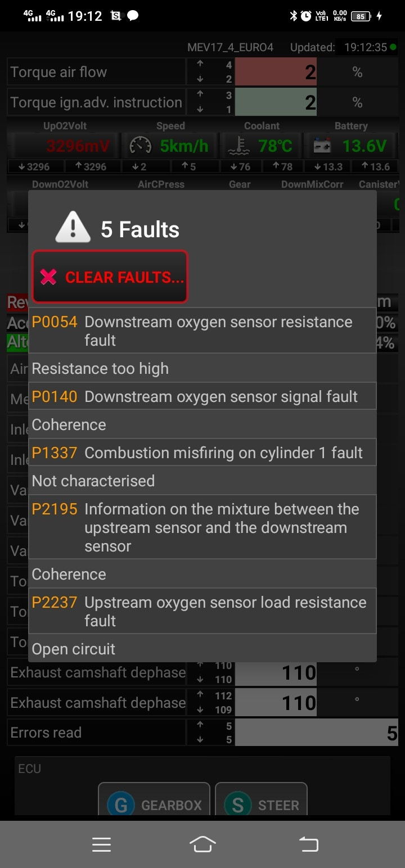Tap the red X Clear Faults icon
405x868 pixels.
point(49,277)
